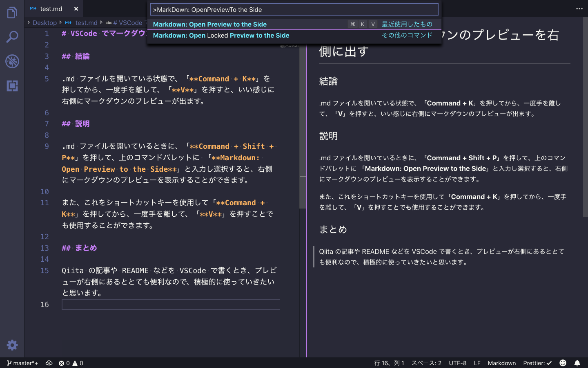Open the Extensions view icon
Image resolution: width=588 pixels, height=368 pixels.
12,86
